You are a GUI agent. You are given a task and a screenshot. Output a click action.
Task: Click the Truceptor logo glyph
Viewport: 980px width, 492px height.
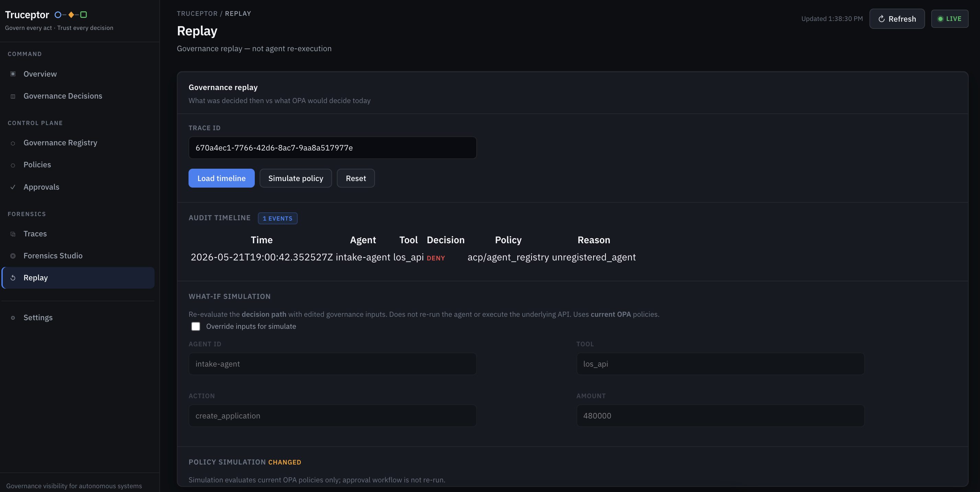[71, 15]
